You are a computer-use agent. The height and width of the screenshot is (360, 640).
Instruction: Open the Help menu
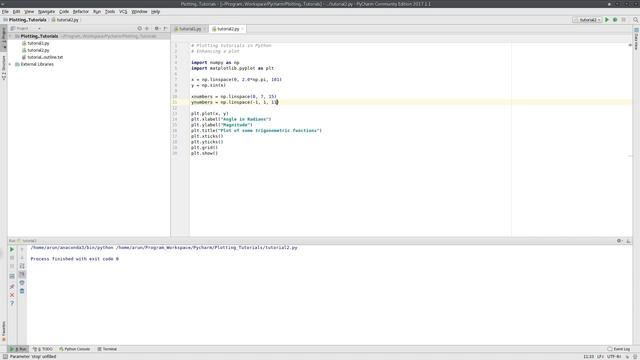156,12
